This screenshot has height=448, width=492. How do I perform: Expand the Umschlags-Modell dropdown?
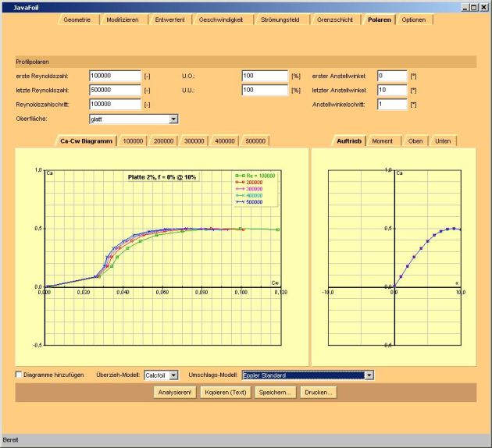pos(369,375)
